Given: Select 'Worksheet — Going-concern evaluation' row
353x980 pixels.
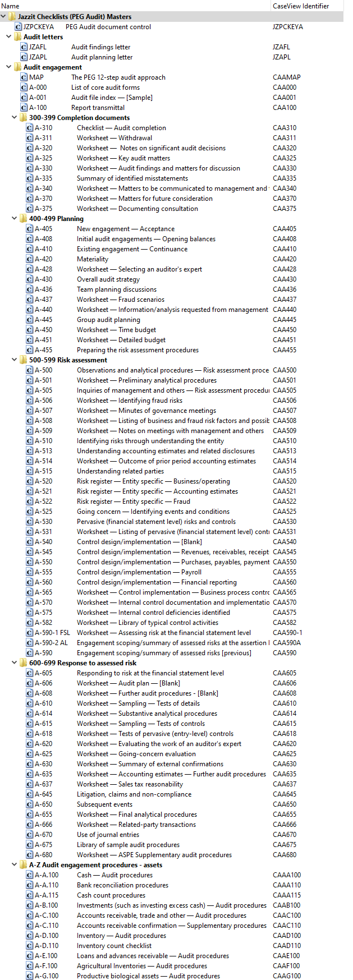Looking at the screenshot, I should pos(172,754).
